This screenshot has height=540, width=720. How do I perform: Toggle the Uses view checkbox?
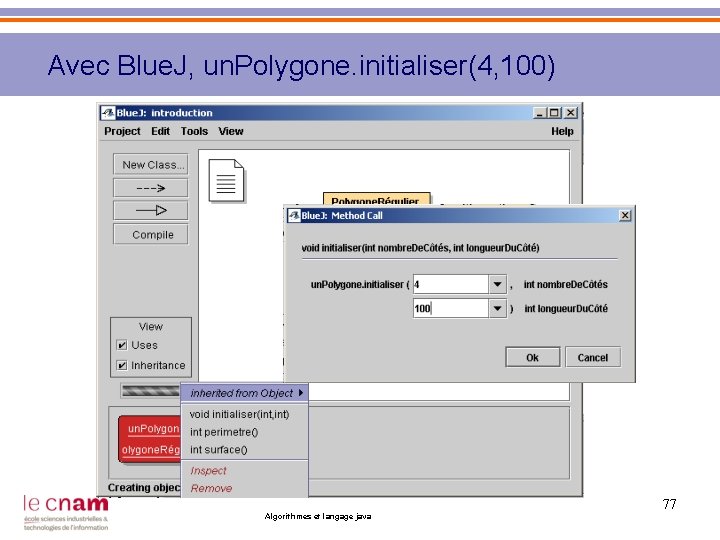(122, 345)
